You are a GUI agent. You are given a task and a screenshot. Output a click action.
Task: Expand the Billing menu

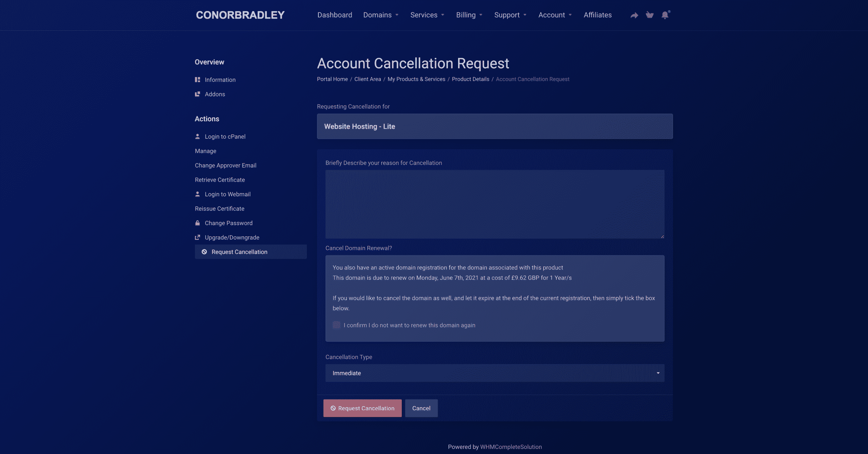[x=469, y=15]
